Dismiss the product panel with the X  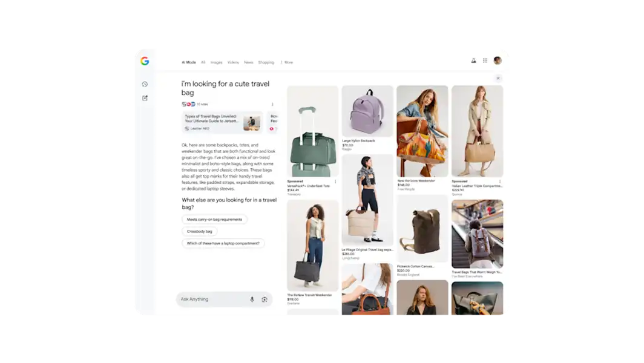pyautogui.click(x=498, y=78)
